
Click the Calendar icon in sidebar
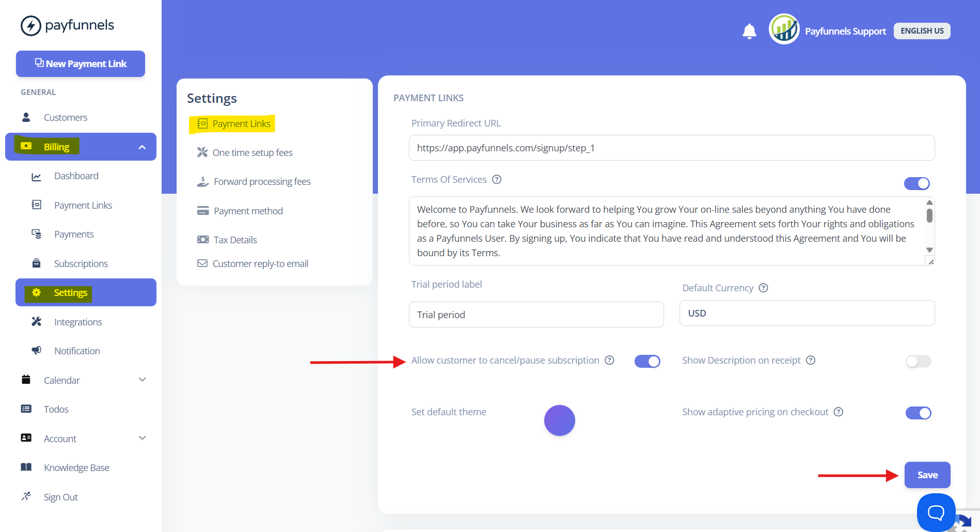point(26,380)
